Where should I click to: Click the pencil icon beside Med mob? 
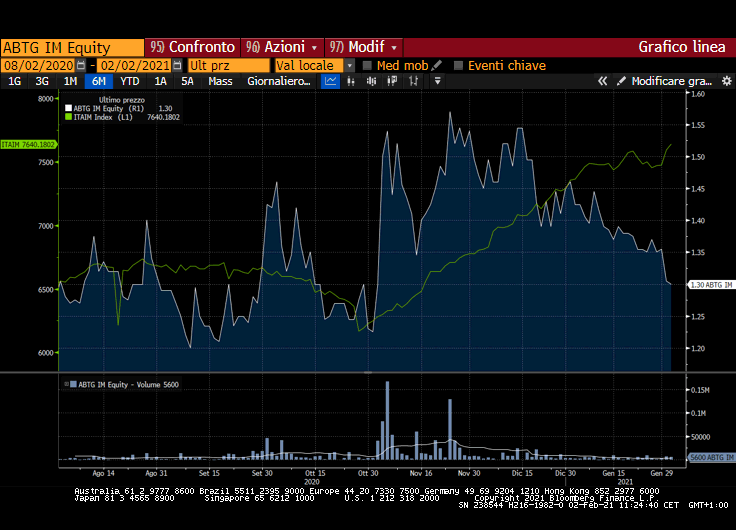437,65
